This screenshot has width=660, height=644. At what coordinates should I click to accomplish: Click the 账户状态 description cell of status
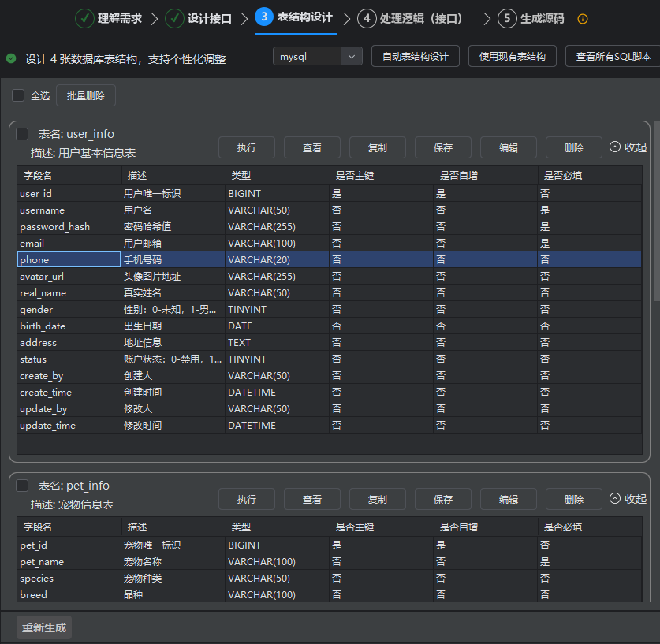click(173, 359)
